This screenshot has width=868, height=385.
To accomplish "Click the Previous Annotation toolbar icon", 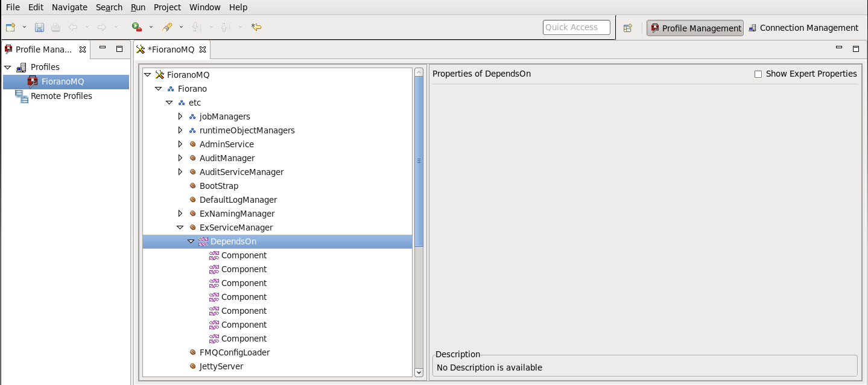I will (225, 27).
